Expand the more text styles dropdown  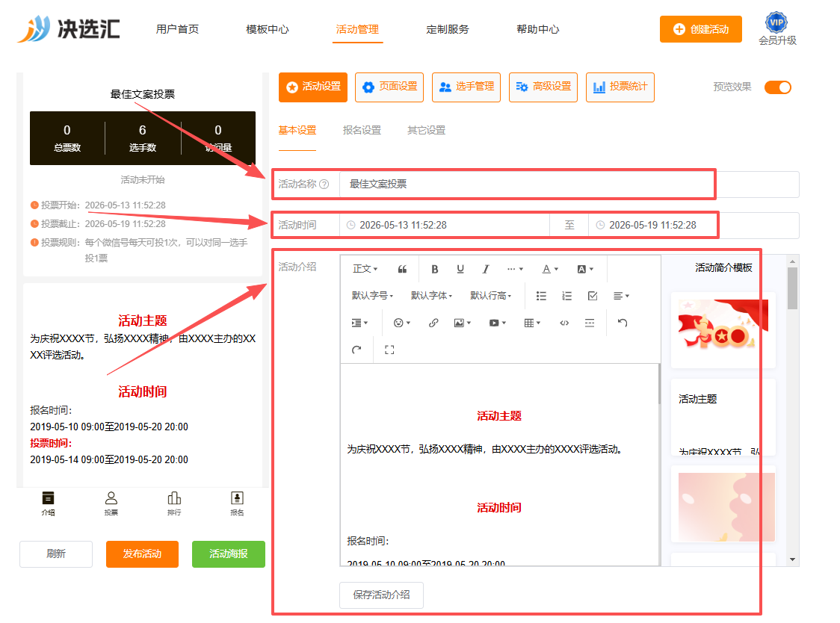pyautogui.click(x=515, y=269)
